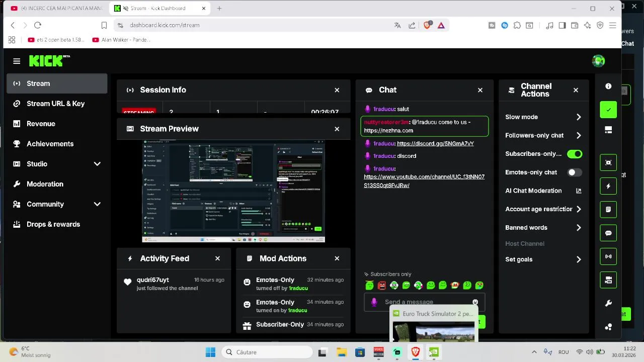This screenshot has width=644, height=362.
Task: Click the Send a message chat field
Action: (424, 302)
